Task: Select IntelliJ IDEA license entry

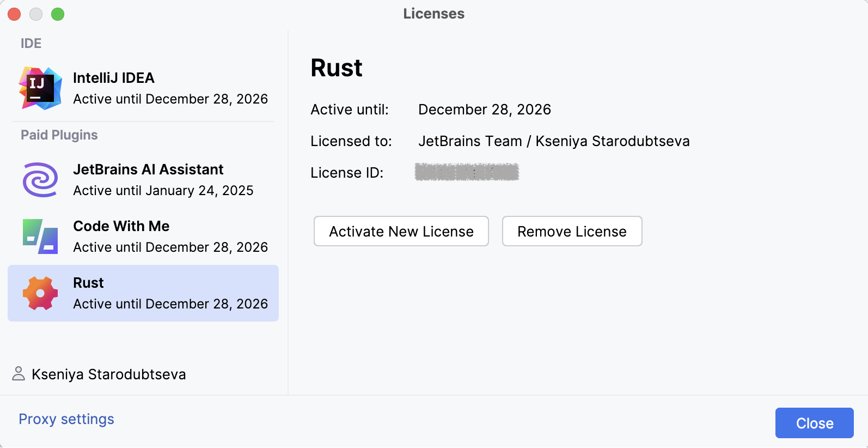Action: [x=170, y=88]
